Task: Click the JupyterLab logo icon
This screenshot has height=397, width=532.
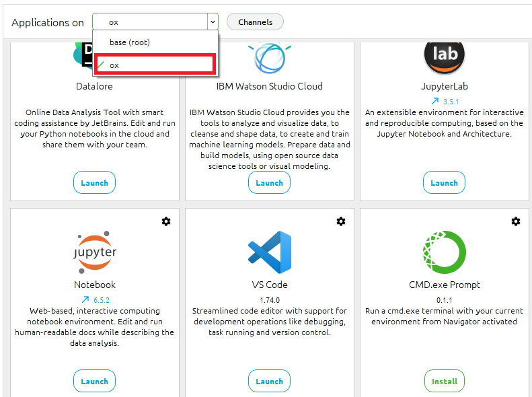Action: click(445, 58)
